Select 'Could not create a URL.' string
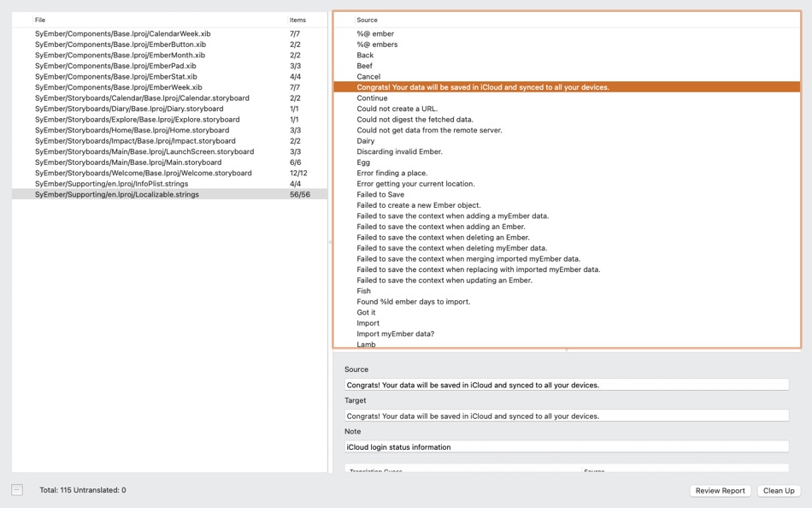This screenshot has height=508, width=812. 567,109
